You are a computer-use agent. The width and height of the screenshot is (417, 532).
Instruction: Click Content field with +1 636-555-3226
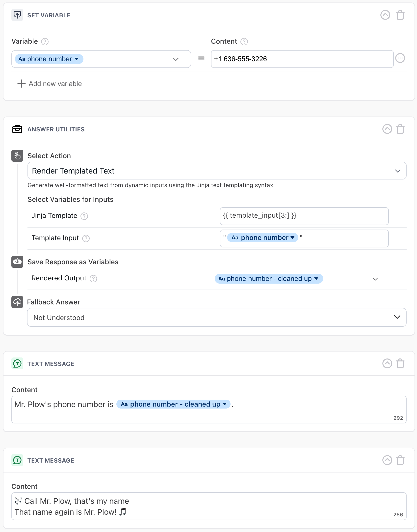tap(302, 59)
